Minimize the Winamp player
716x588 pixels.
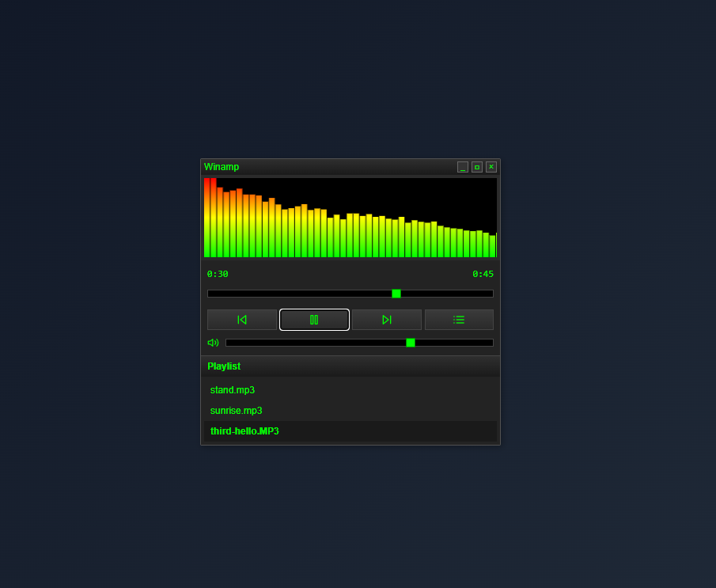click(463, 167)
